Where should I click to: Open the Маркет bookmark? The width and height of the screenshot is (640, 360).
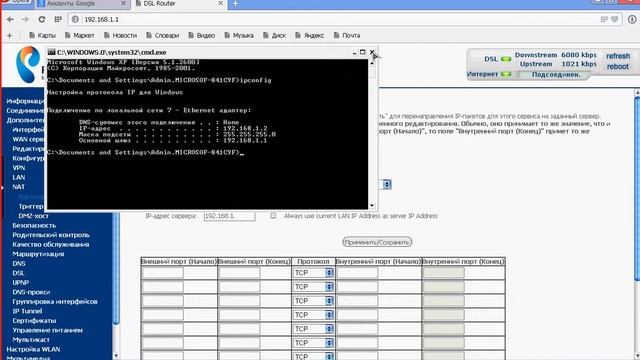tap(79, 36)
